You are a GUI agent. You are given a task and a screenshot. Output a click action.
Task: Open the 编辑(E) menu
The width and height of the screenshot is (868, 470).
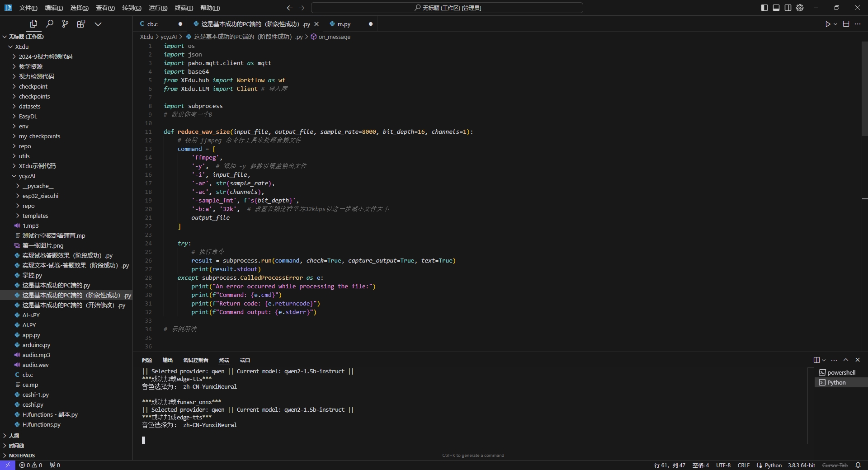tap(54, 8)
